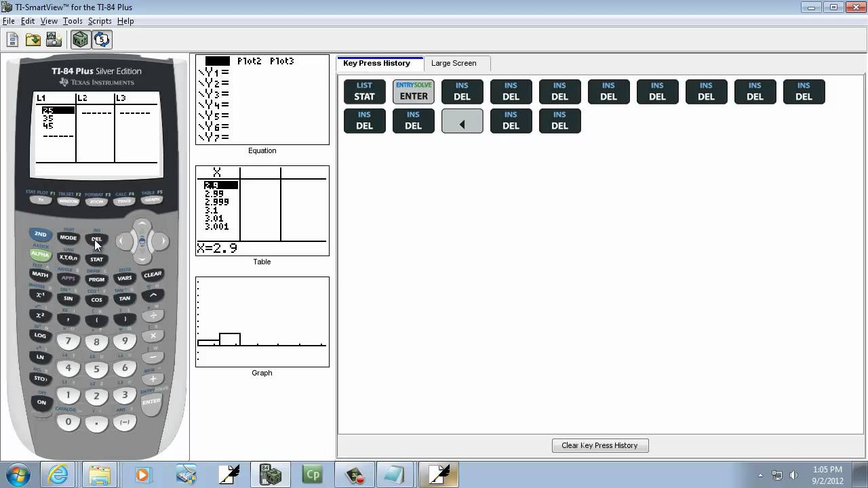Click the TAN key
The image size is (868, 488).
click(125, 298)
